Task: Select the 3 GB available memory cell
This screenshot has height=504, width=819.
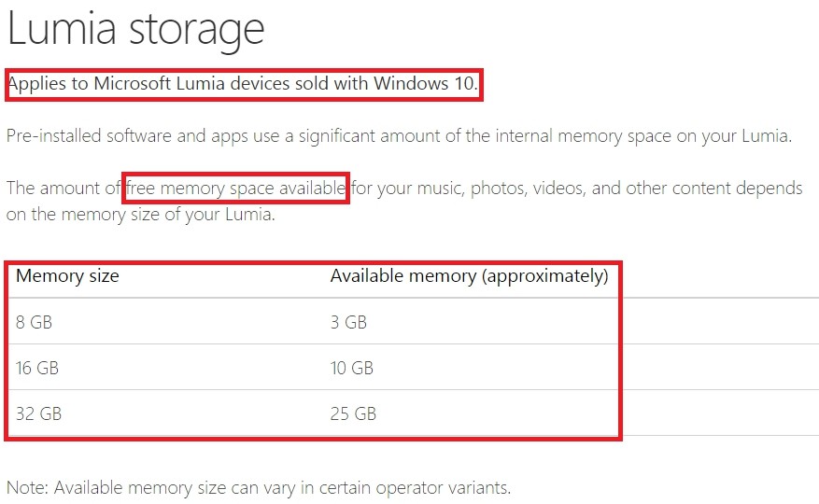Action: (348, 322)
